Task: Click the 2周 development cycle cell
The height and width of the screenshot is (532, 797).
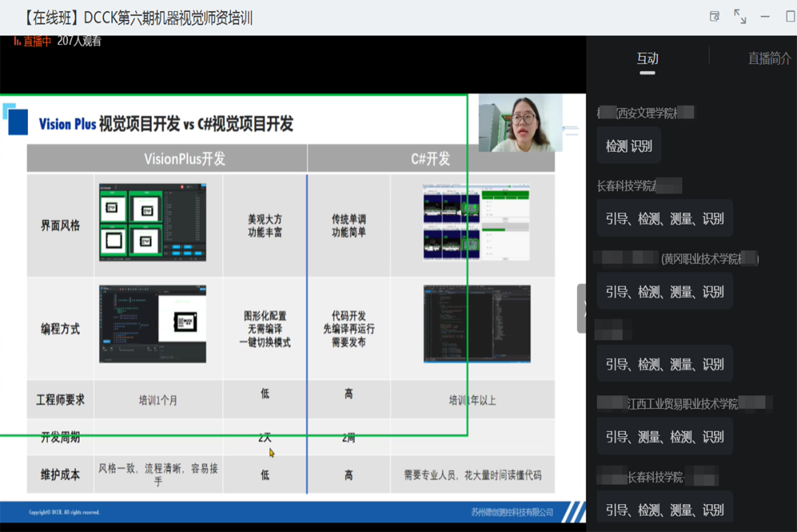Action: pos(348,438)
